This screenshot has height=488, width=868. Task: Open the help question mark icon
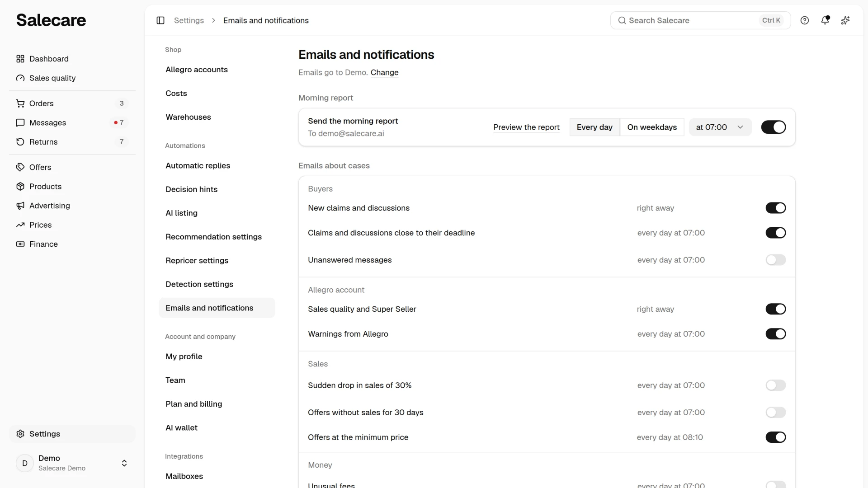pyautogui.click(x=805, y=20)
